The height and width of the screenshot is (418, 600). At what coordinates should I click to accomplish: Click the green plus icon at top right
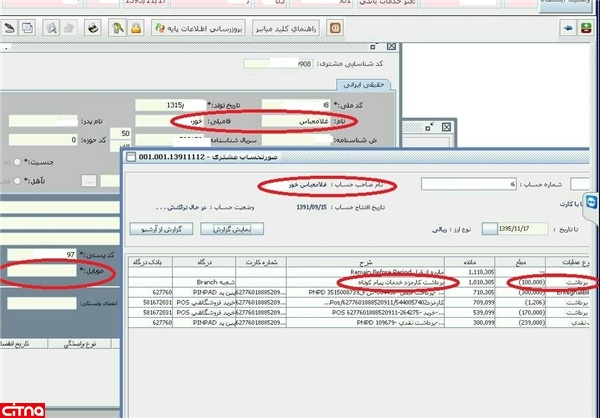586,28
